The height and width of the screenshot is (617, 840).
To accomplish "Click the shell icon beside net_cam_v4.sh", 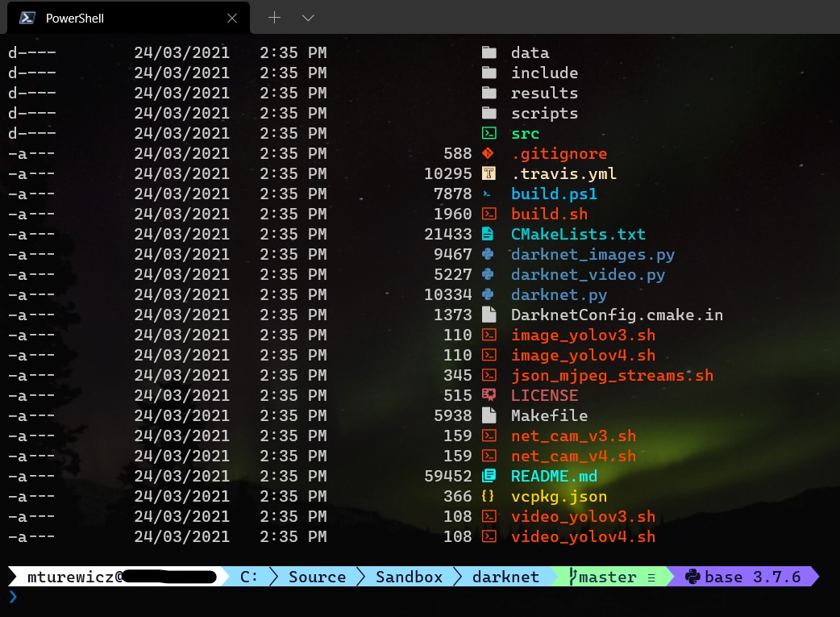I will 489,456.
